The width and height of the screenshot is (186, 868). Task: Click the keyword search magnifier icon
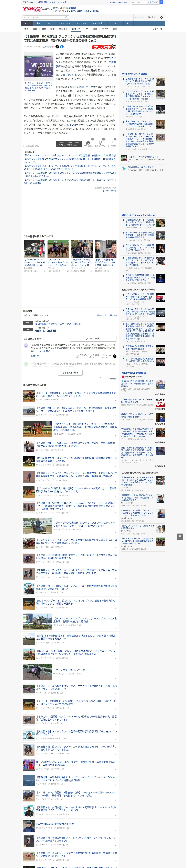click(66, 18)
